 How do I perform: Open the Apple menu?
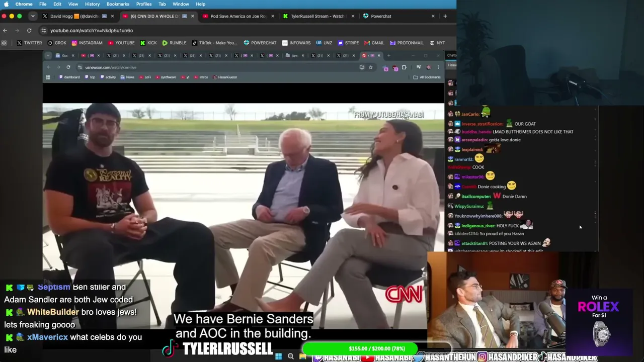tap(6, 4)
